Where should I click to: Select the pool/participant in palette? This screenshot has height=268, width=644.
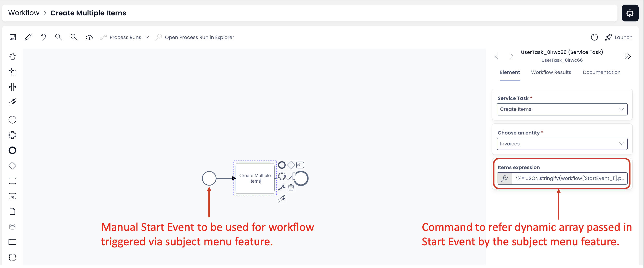point(13,242)
